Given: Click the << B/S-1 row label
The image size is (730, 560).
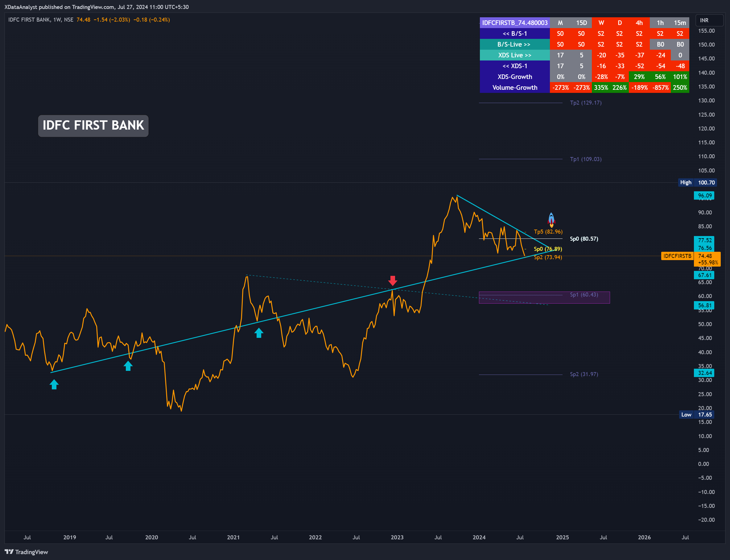Looking at the screenshot, I should (x=515, y=34).
